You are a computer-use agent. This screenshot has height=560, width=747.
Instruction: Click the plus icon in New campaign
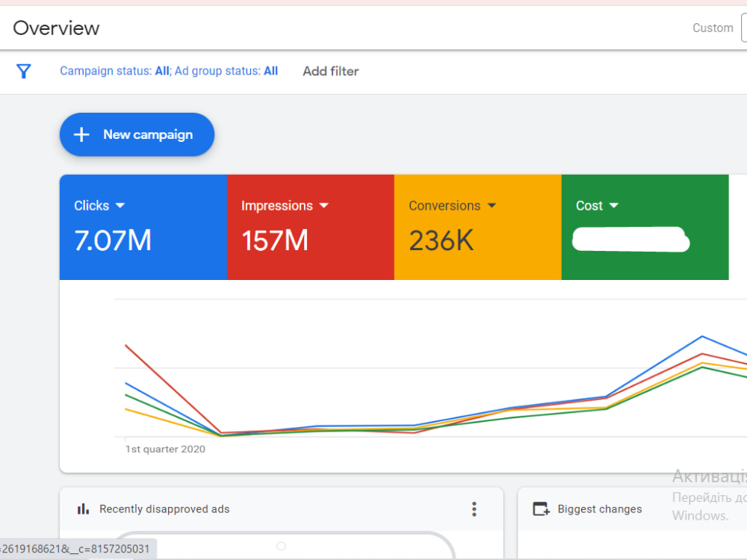[81, 134]
